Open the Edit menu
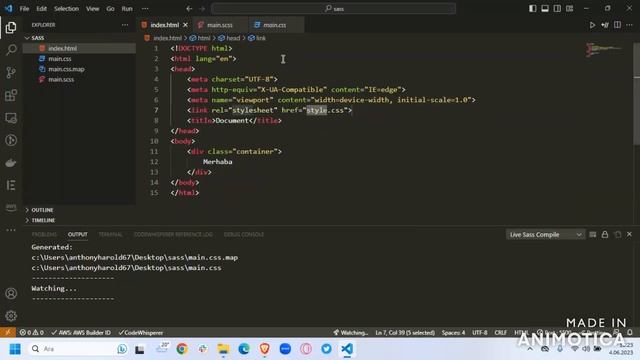This screenshot has height=360, width=640. (41, 9)
